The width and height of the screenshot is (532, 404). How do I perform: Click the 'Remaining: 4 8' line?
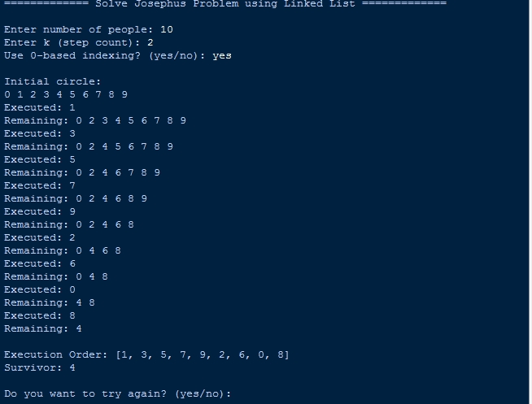(50, 302)
